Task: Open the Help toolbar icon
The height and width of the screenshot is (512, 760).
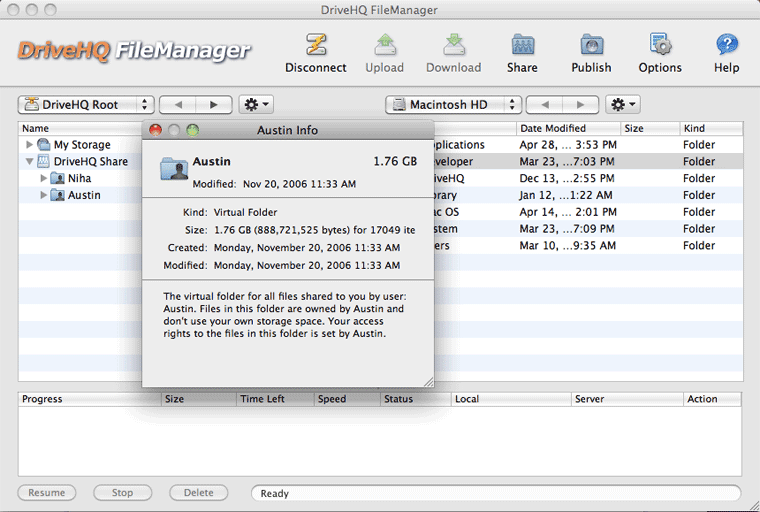Action: point(727,45)
